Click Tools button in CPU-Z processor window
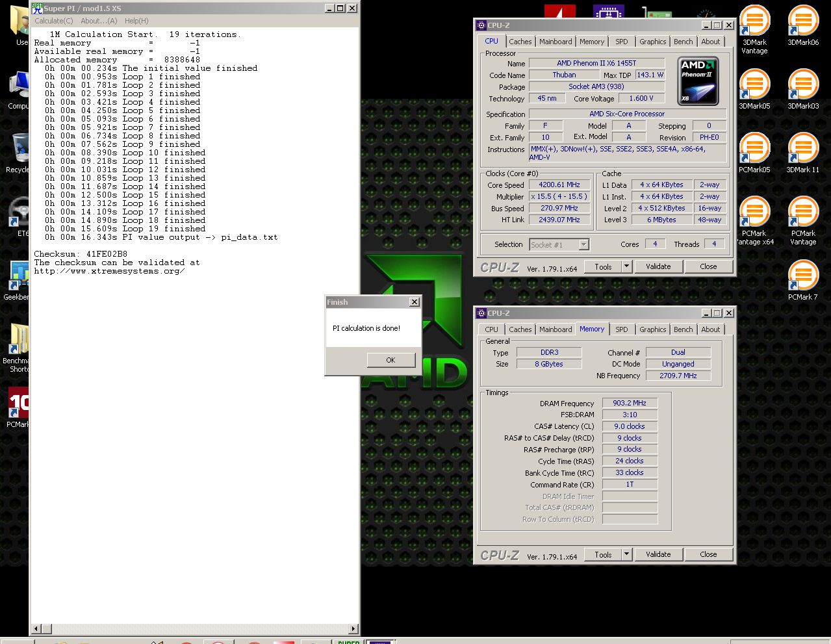 [x=603, y=266]
